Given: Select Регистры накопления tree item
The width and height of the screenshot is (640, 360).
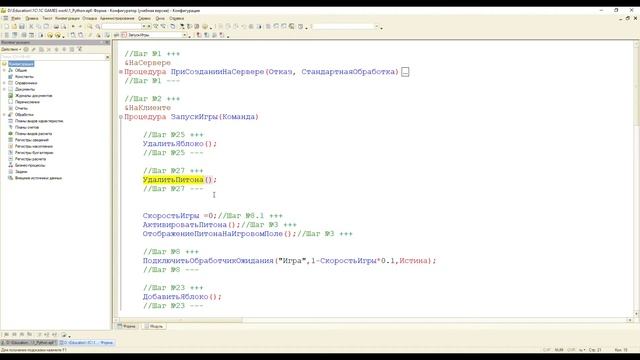Looking at the screenshot, I should [34, 146].
